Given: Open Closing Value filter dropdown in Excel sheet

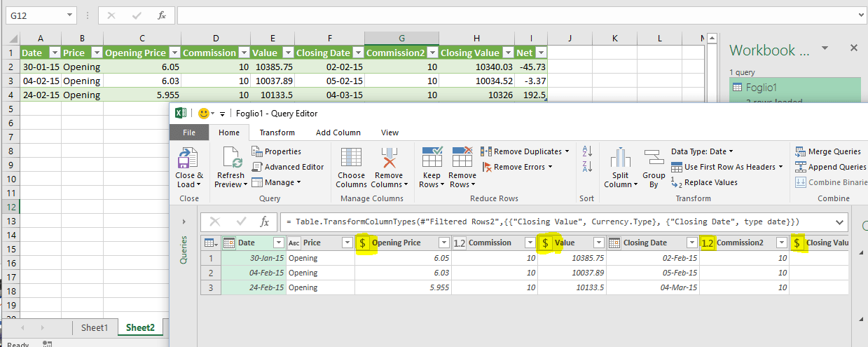Looking at the screenshot, I should point(507,53).
